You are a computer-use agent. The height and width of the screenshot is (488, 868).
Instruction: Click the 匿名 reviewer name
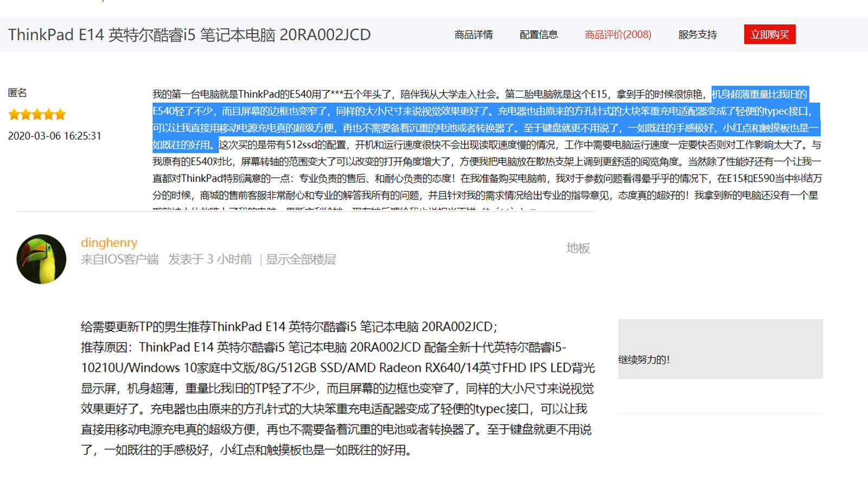tap(17, 93)
